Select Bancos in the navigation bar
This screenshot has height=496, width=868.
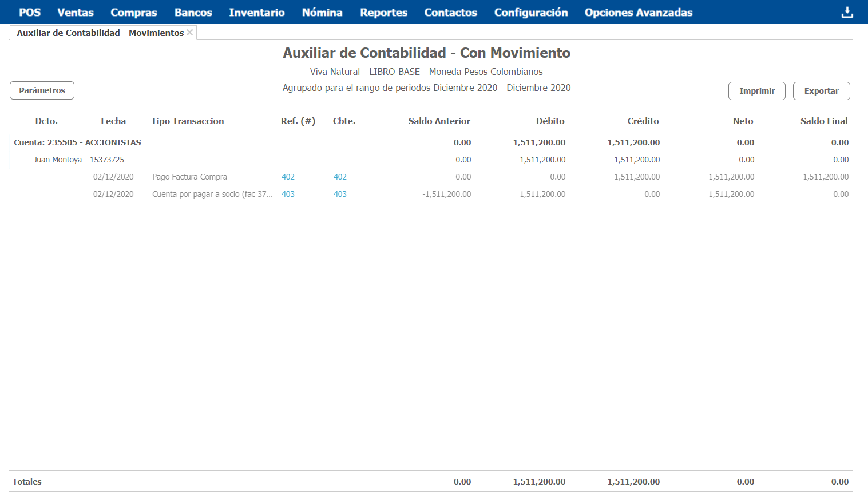coord(193,13)
